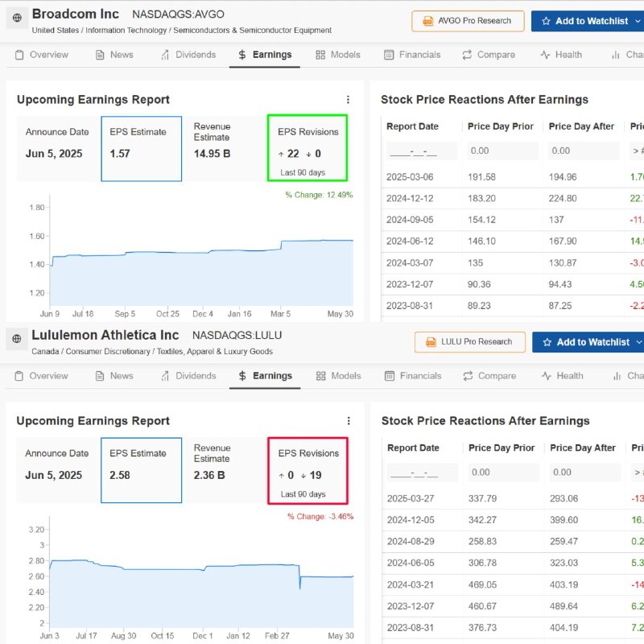Open the Dividends tab under Lululemon
644x644 pixels.
(187, 376)
